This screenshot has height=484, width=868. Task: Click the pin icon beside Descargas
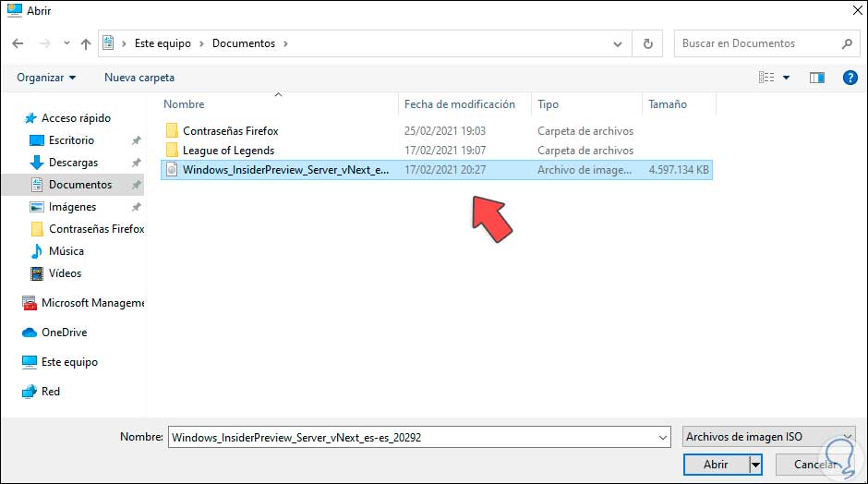[x=136, y=163]
